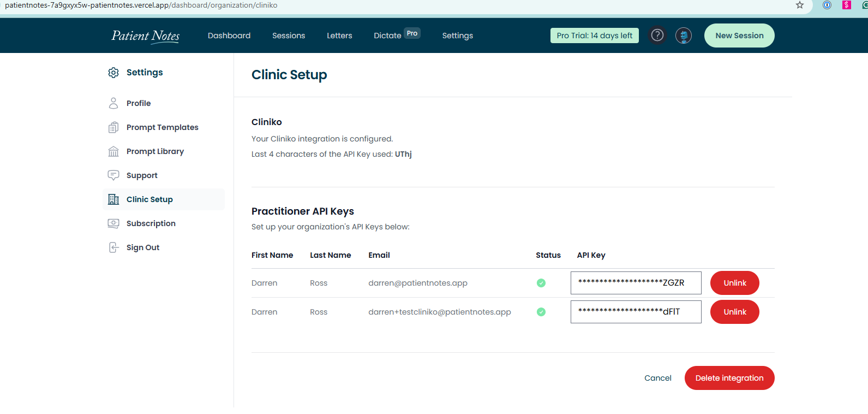Image resolution: width=868 pixels, height=414 pixels.
Task: Click the Support chat bubble icon
Action: tap(113, 175)
